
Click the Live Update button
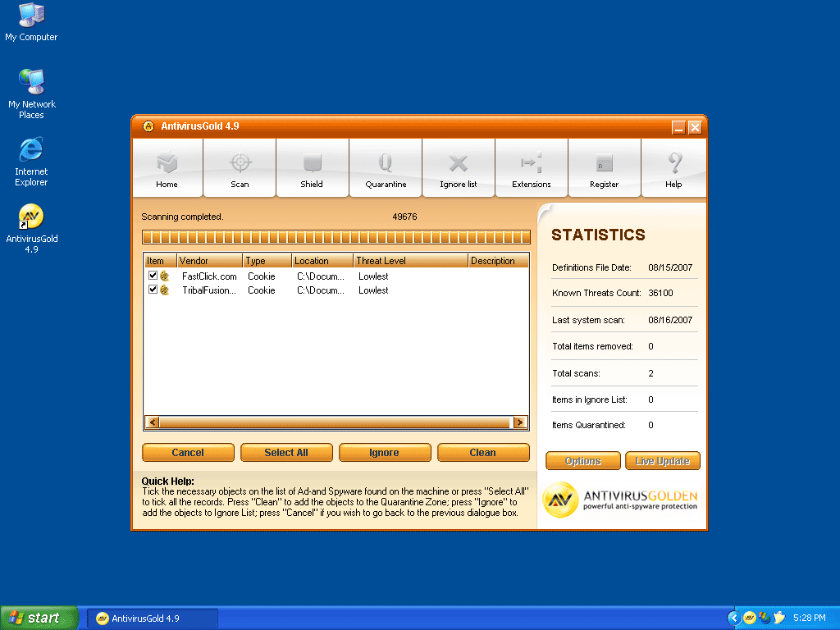[663, 461]
